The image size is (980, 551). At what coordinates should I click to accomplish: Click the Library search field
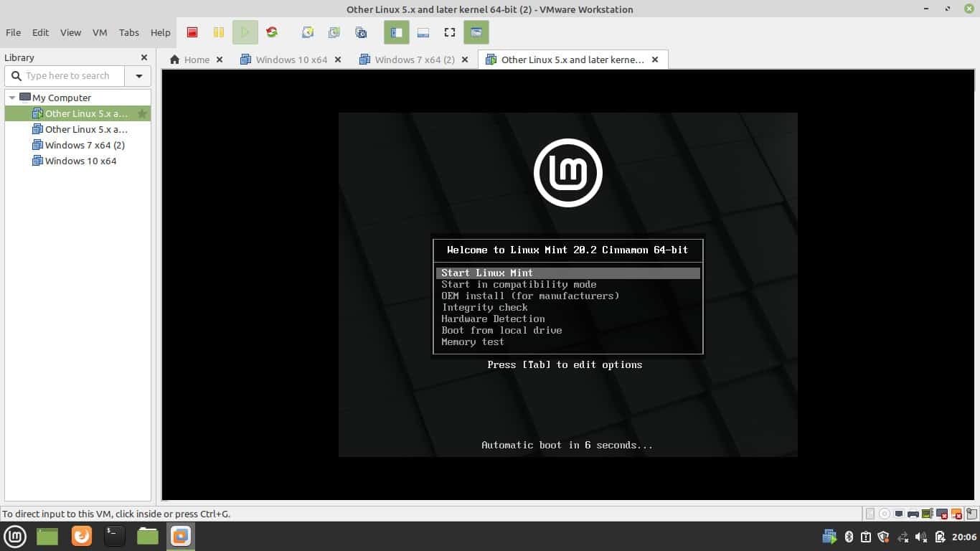[x=65, y=75]
